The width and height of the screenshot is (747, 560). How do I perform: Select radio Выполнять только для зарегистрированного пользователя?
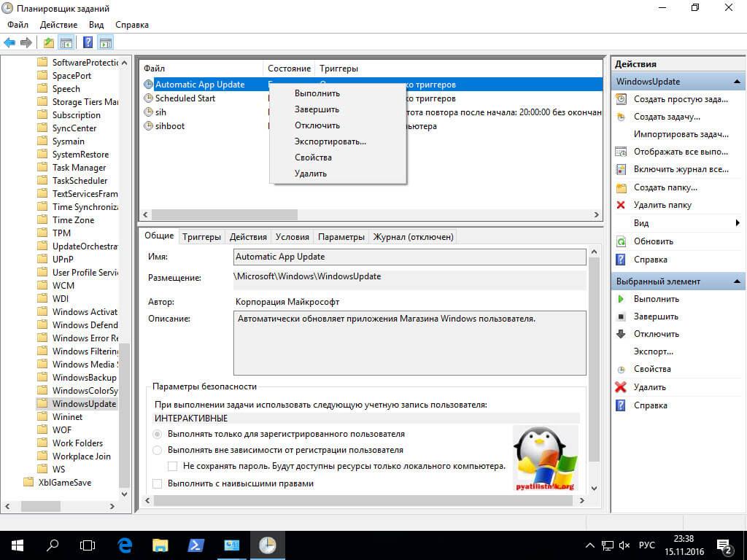point(157,435)
